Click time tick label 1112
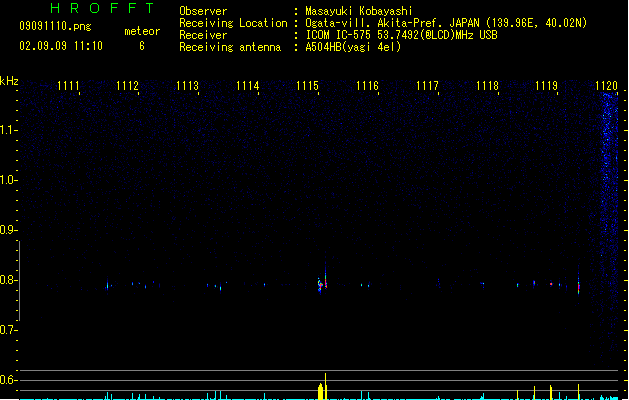 click(127, 86)
